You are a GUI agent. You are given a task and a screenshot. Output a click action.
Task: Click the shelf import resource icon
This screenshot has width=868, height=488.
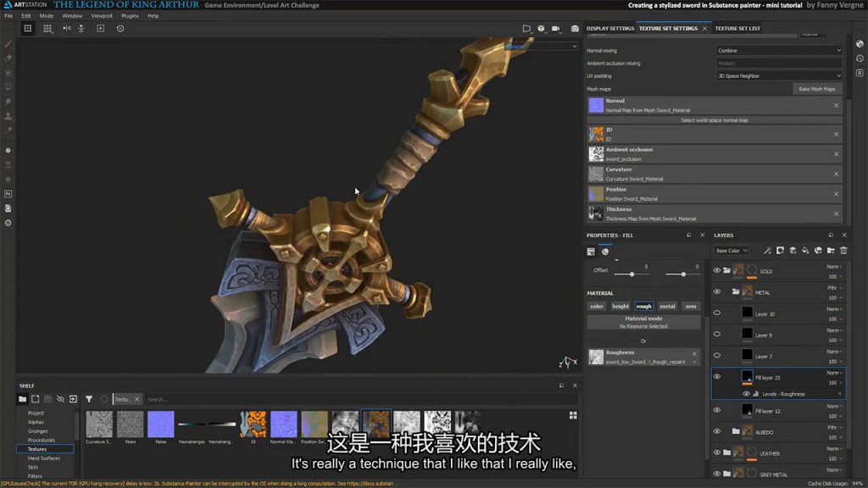[73, 399]
